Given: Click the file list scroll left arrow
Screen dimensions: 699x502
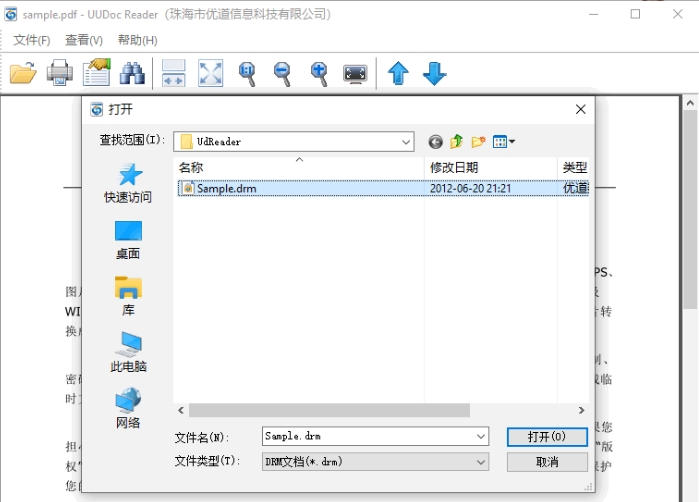Looking at the screenshot, I should [181, 410].
